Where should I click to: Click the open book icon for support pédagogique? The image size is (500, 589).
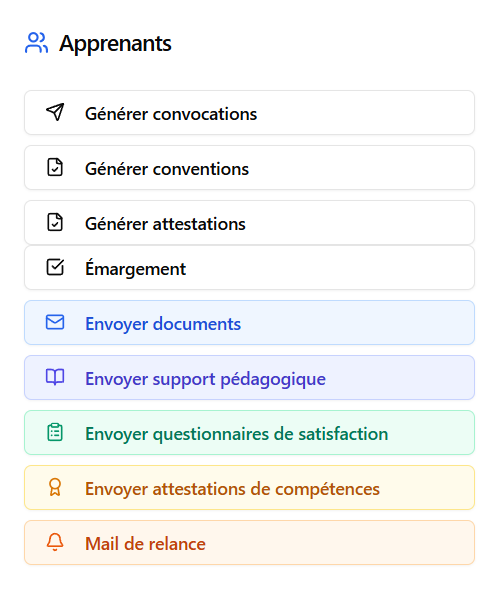point(55,377)
